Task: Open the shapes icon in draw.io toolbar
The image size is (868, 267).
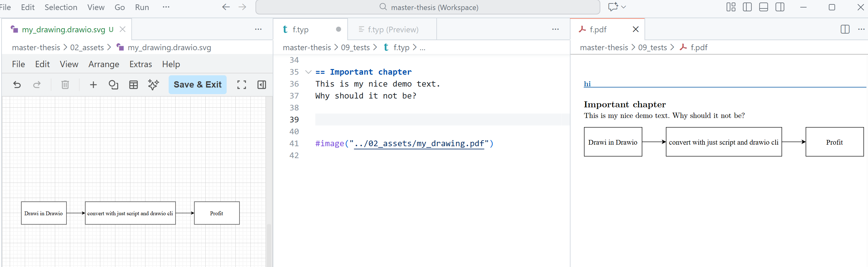Action: click(x=113, y=85)
